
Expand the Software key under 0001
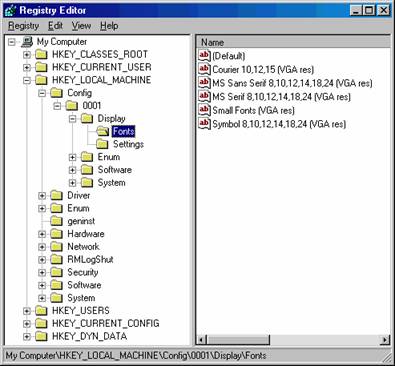pyautogui.click(x=73, y=170)
